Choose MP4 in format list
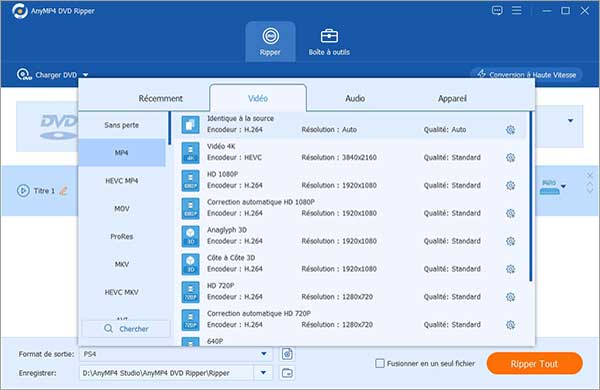The image size is (600, 390). coord(122,153)
